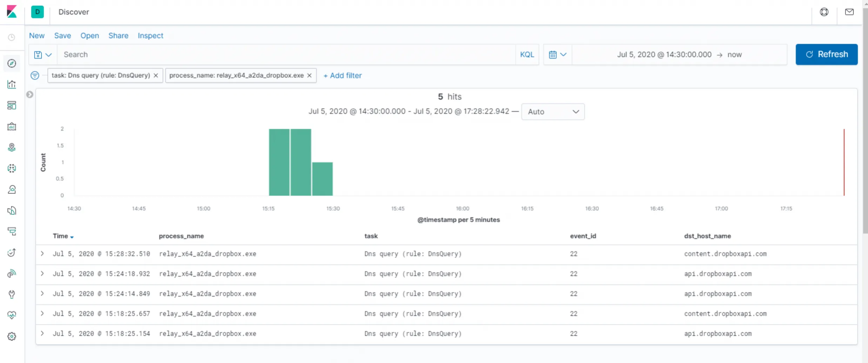Sort by the Time column arrow
The width and height of the screenshot is (868, 363).
(x=72, y=237)
